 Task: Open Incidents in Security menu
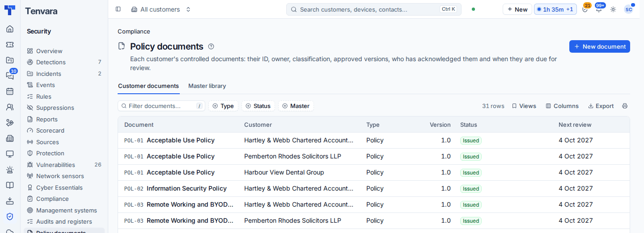click(64, 74)
